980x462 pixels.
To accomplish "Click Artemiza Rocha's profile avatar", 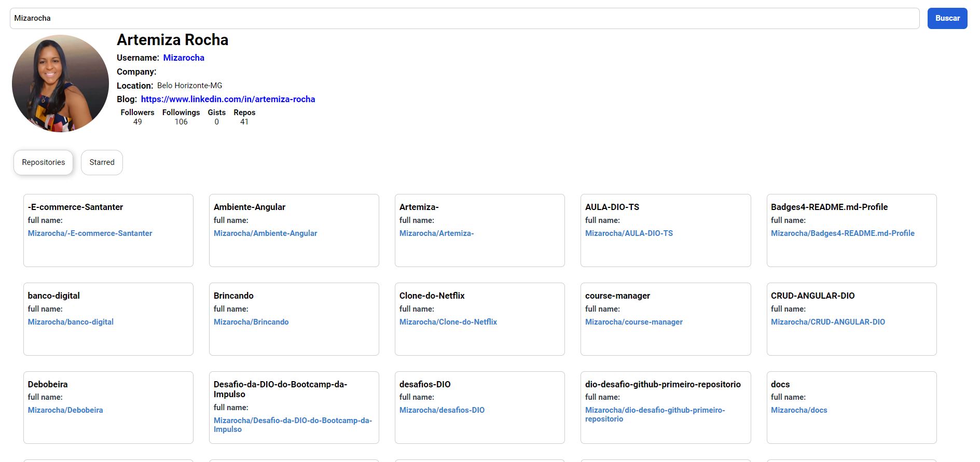I will tap(60, 83).
